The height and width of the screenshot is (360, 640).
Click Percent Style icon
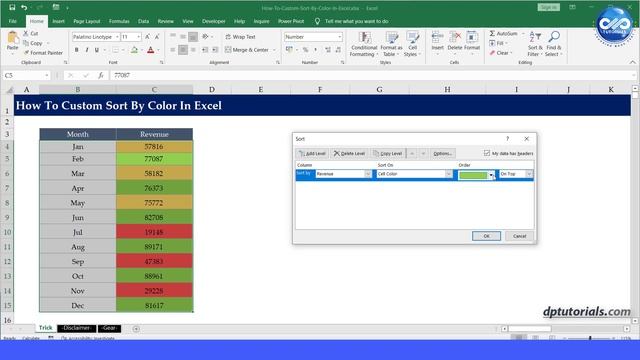pyautogui.click(x=305, y=50)
